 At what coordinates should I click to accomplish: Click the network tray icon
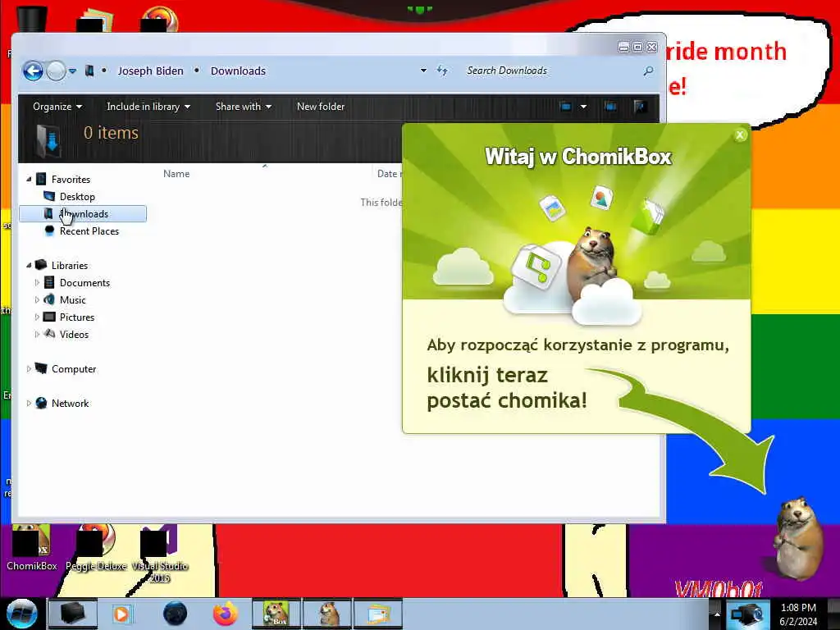[x=746, y=614]
